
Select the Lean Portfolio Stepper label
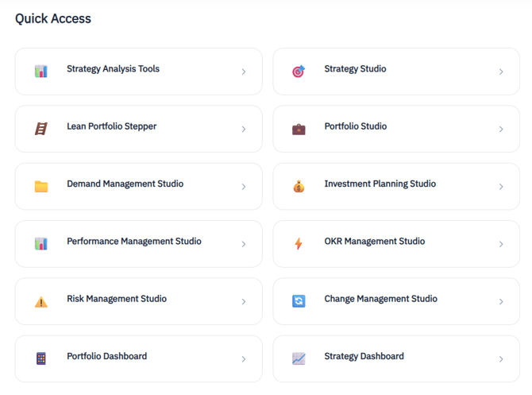tap(111, 126)
